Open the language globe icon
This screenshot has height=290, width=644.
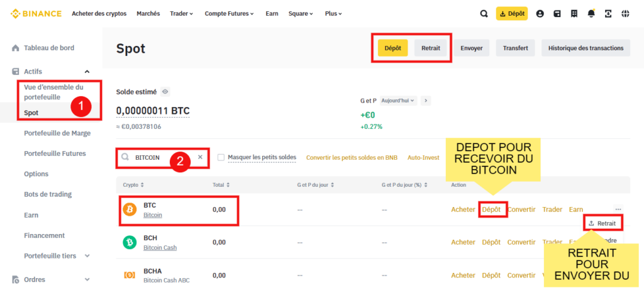coord(625,14)
